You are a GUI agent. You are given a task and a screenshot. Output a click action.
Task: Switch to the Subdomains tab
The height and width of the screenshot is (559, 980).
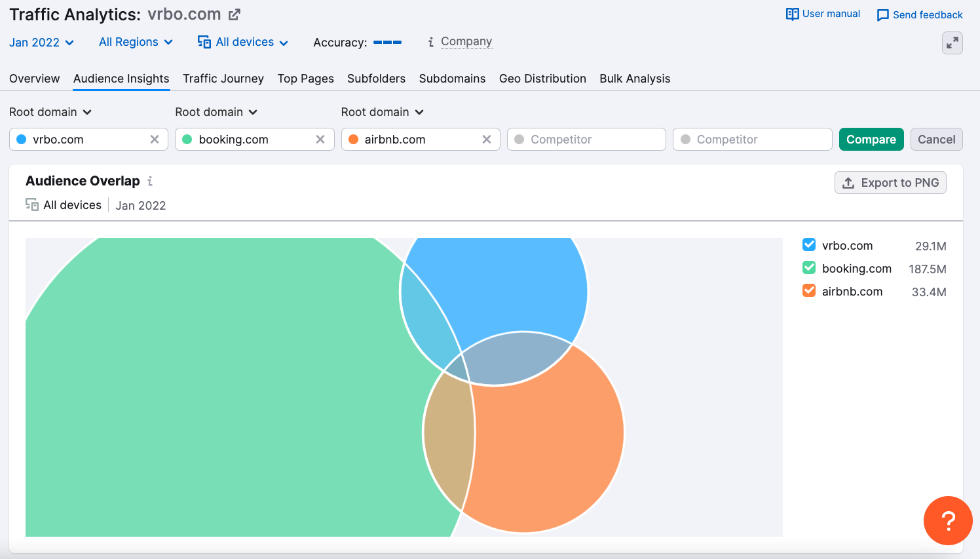coord(453,79)
